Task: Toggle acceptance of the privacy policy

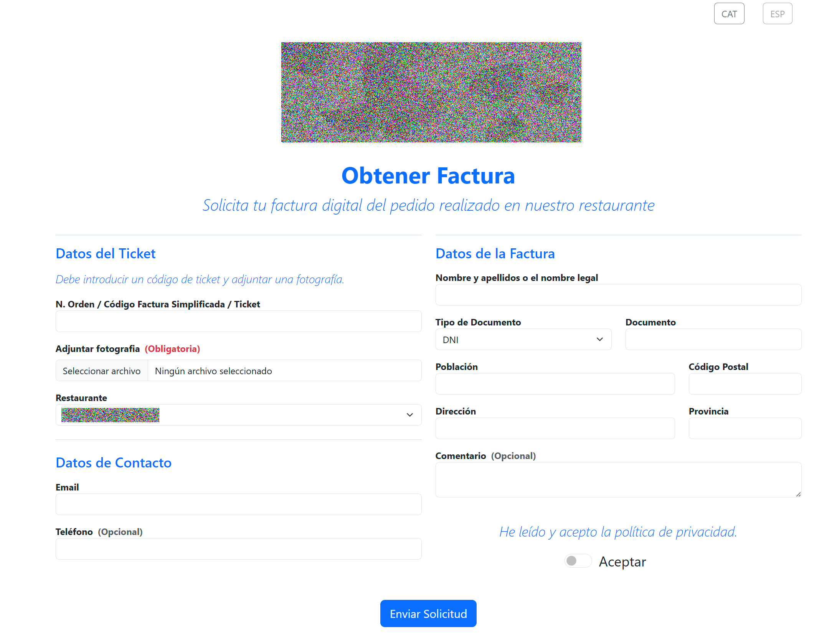Action: pyautogui.click(x=578, y=561)
